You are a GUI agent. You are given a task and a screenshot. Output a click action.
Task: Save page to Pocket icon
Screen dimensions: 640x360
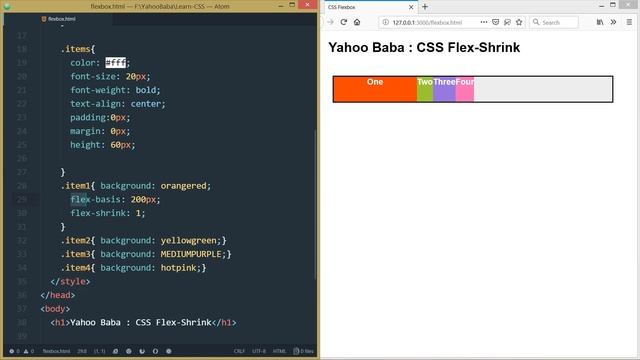point(496,22)
